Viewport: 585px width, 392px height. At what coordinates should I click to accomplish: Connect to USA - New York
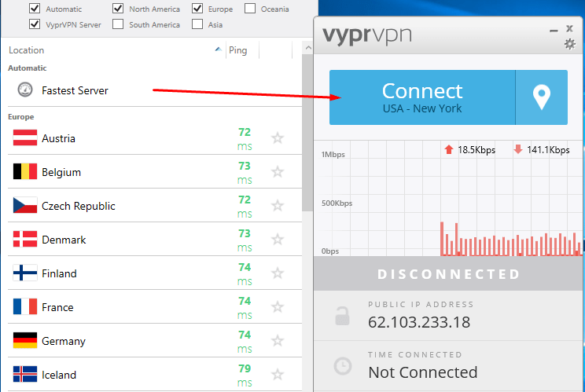click(x=422, y=97)
